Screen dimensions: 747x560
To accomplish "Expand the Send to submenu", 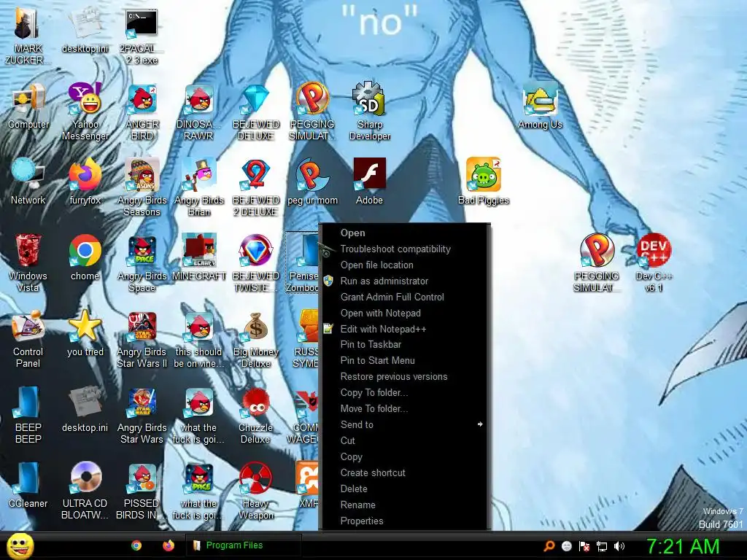I will click(x=404, y=424).
